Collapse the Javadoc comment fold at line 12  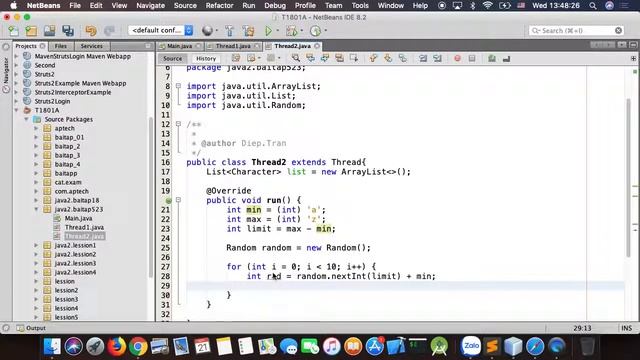pos(178,124)
